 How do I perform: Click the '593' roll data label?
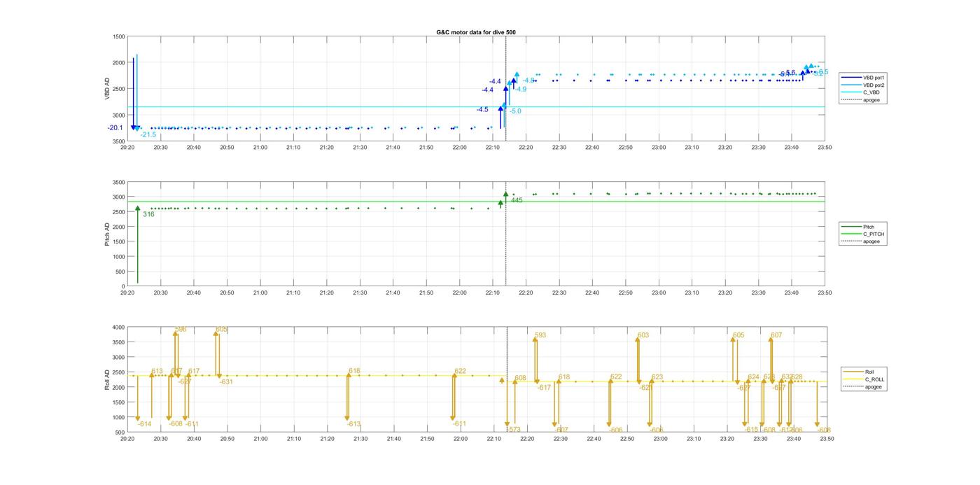coord(540,336)
